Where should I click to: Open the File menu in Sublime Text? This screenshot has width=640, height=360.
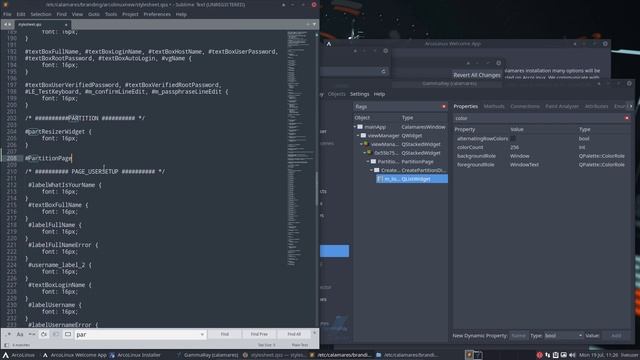point(7,14)
